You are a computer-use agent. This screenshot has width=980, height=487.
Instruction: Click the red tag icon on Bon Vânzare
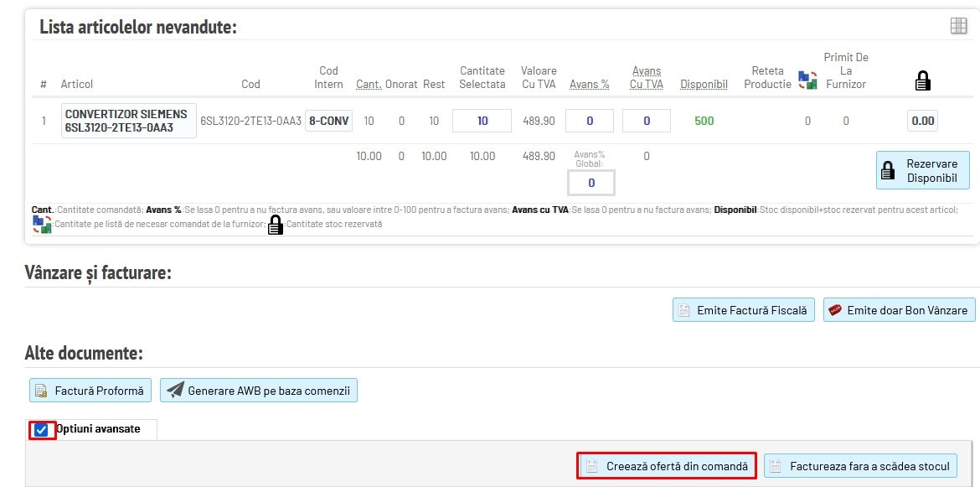coord(834,310)
